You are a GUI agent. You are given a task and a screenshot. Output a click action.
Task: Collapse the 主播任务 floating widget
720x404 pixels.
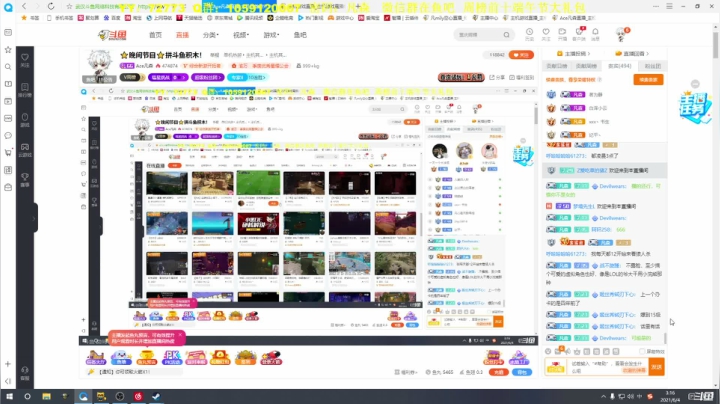695,84
